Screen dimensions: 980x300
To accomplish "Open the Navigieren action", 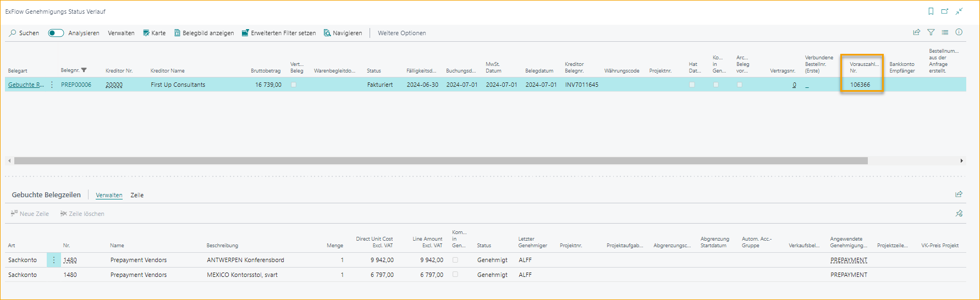I will point(343,33).
